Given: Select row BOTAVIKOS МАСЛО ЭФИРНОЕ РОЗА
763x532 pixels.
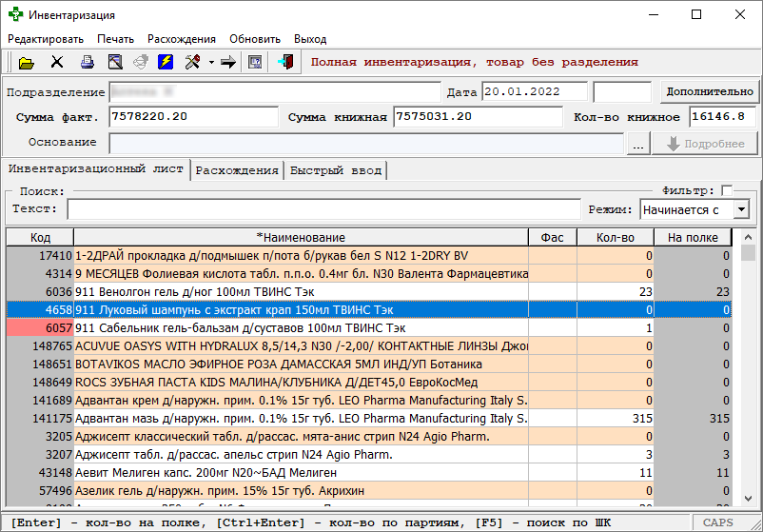Looking at the screenshot, I should [x=368, y=365].
